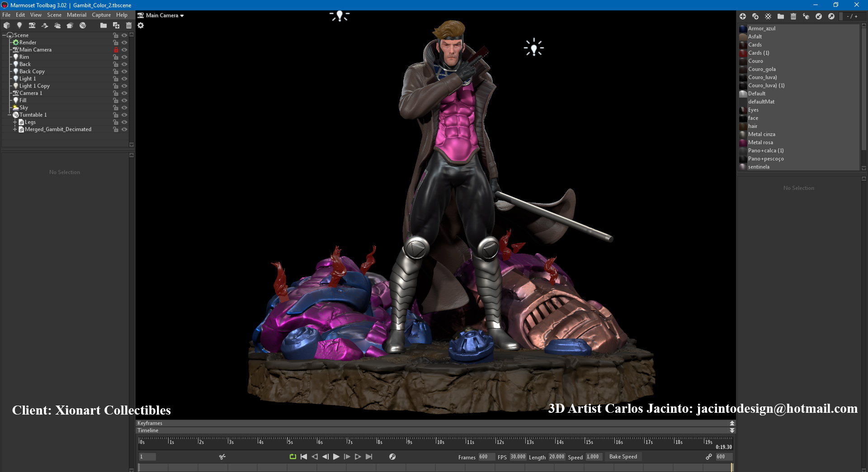Collapse the Turntable 1 group
This screenshot has height=472, width=868.
click(9, 115)
